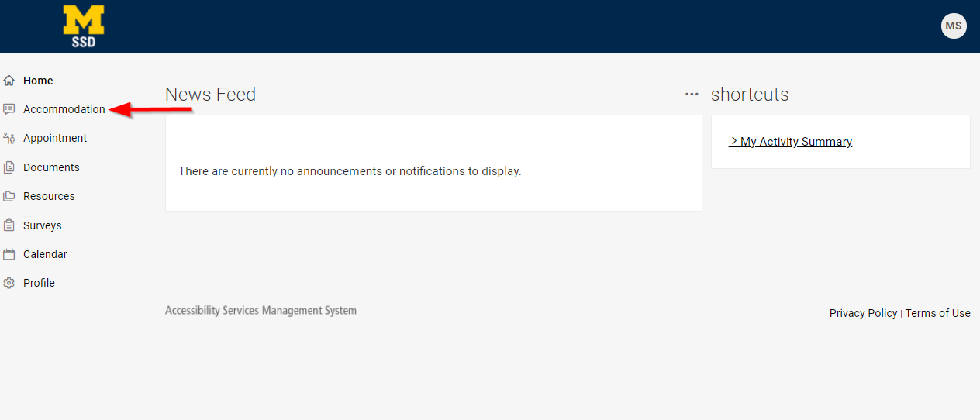The image size is (980, 420).
Task: Click the Resources folder icon
Action: coord(9,196)
